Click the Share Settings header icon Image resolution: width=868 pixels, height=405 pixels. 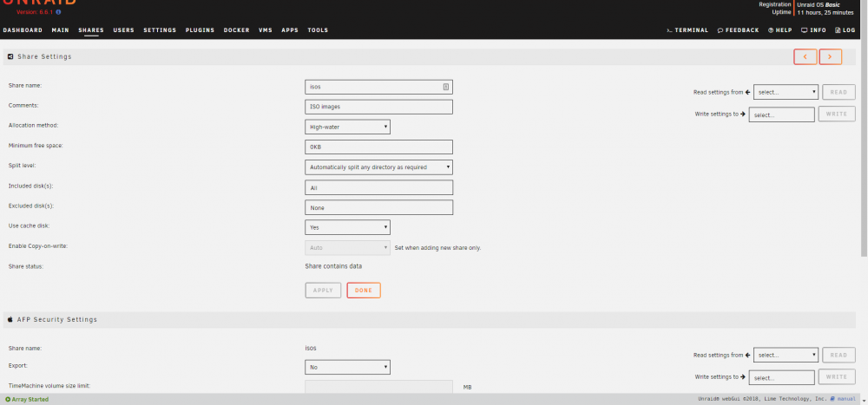click(10, 56)
